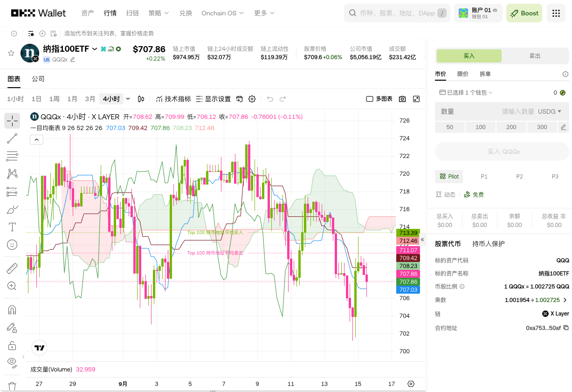The height and width of the screenshot is (392, 572).
Task: Switch to the 卖出 sell tab
Action: (x=535, y=56)
